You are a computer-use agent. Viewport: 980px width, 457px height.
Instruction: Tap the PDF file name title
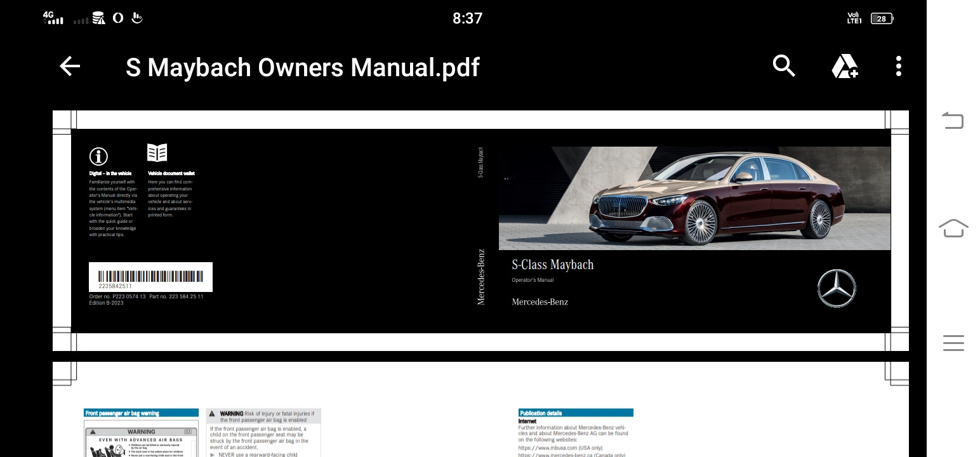302,67
